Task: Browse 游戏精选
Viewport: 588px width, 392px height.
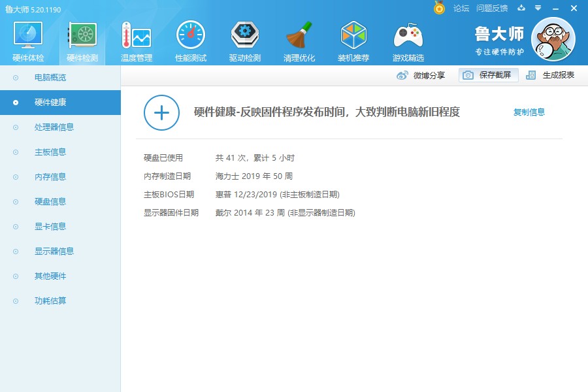Action: coord(408,39)
